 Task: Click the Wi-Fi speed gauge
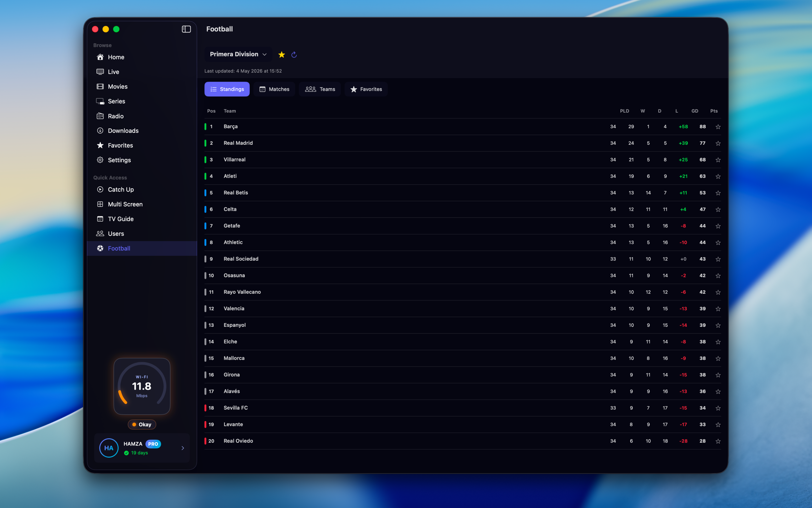[x=142, y=386]
